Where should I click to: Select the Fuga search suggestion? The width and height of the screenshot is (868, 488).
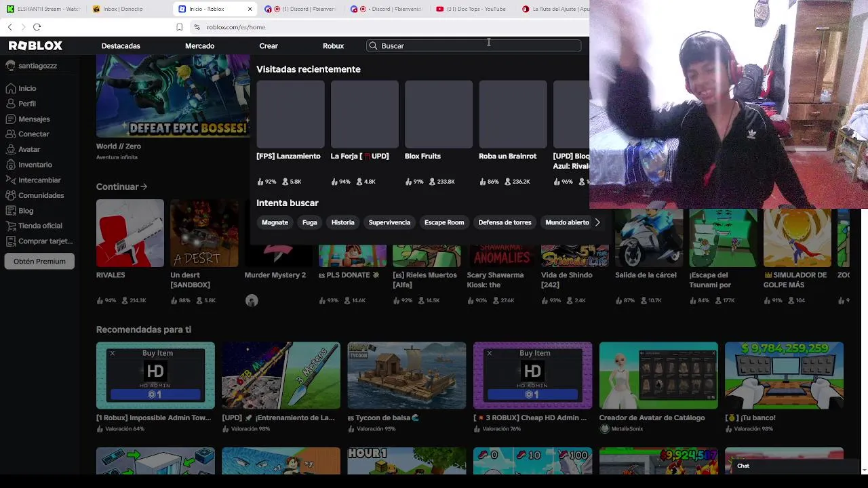click(x=309, y=222)
